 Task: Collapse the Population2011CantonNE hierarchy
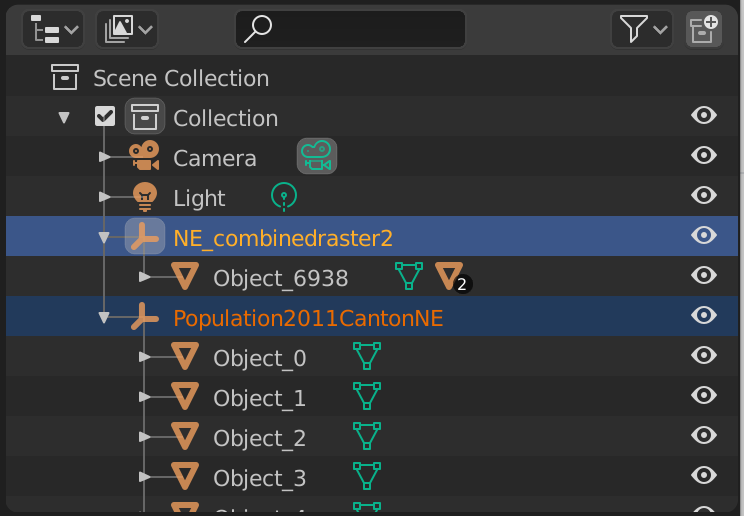[104, 317]
